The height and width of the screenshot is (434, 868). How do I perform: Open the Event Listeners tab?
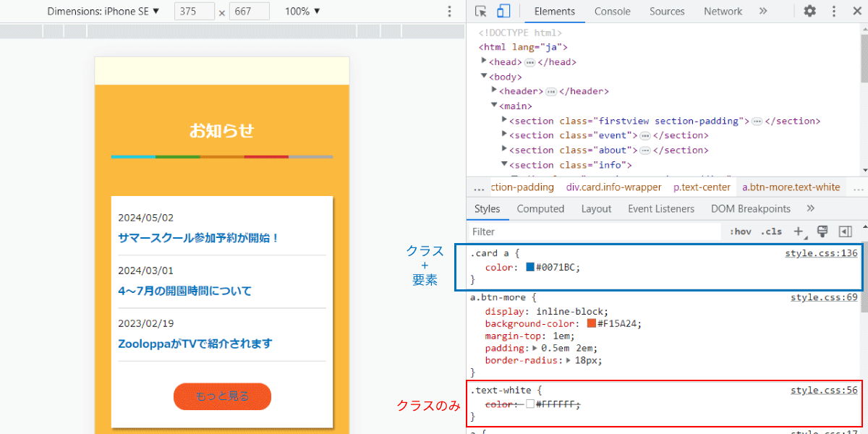click(661, 208)
